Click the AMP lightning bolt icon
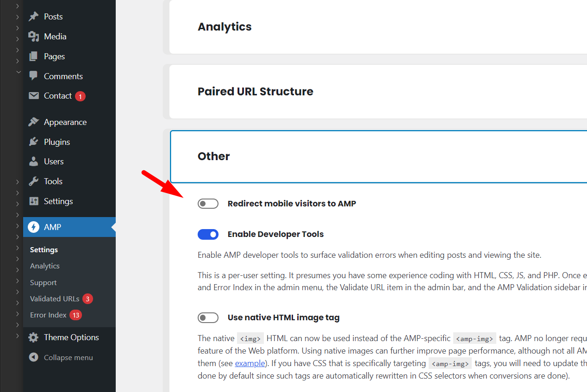This screenshot has height=392, width=587. [x=33, y=227]
